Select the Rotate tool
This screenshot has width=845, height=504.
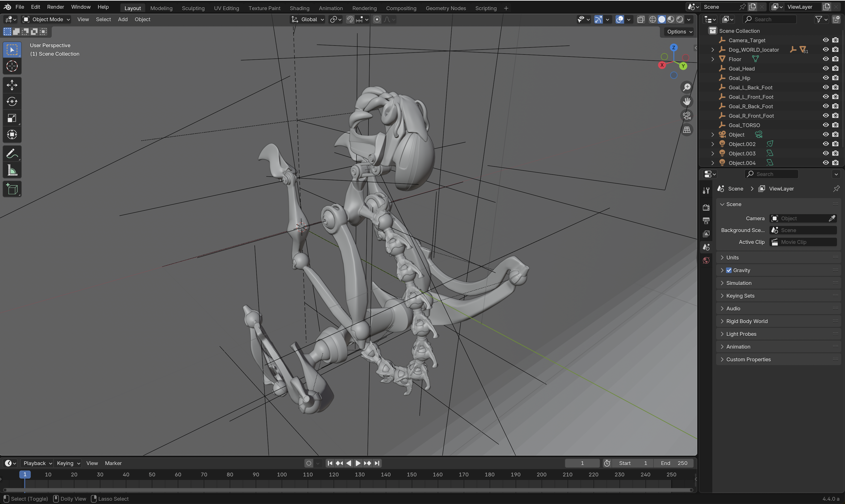pos(12,102)
